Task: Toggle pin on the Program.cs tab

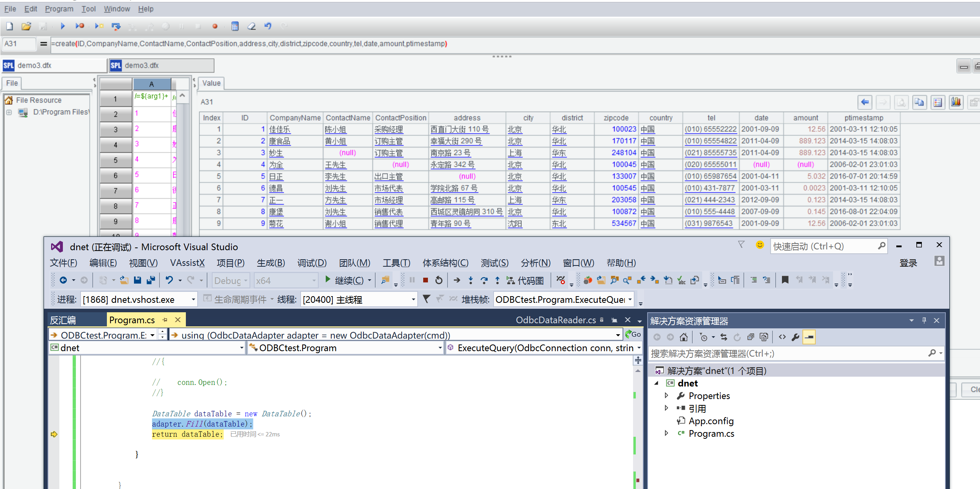Action: click(165, 320)
